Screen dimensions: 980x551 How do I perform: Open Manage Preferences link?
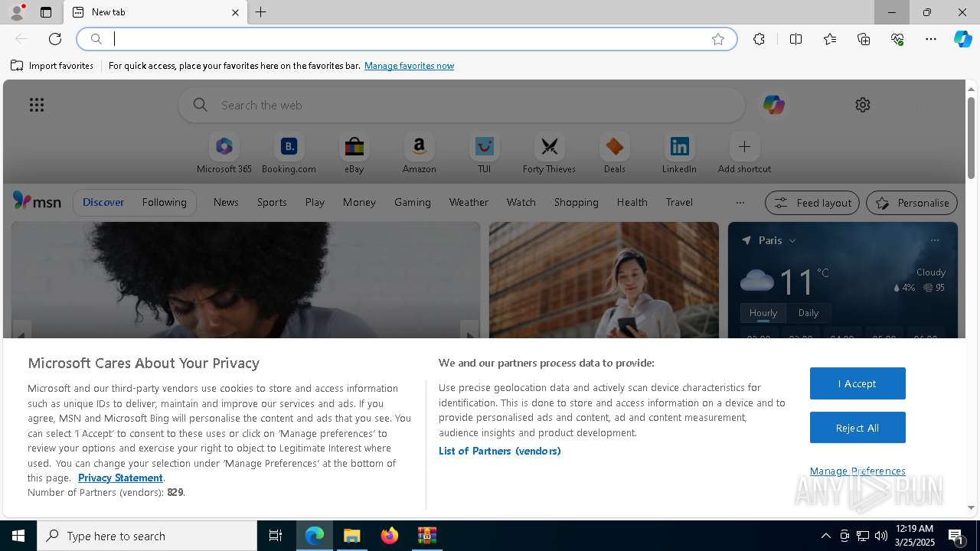tap(857, 471)
